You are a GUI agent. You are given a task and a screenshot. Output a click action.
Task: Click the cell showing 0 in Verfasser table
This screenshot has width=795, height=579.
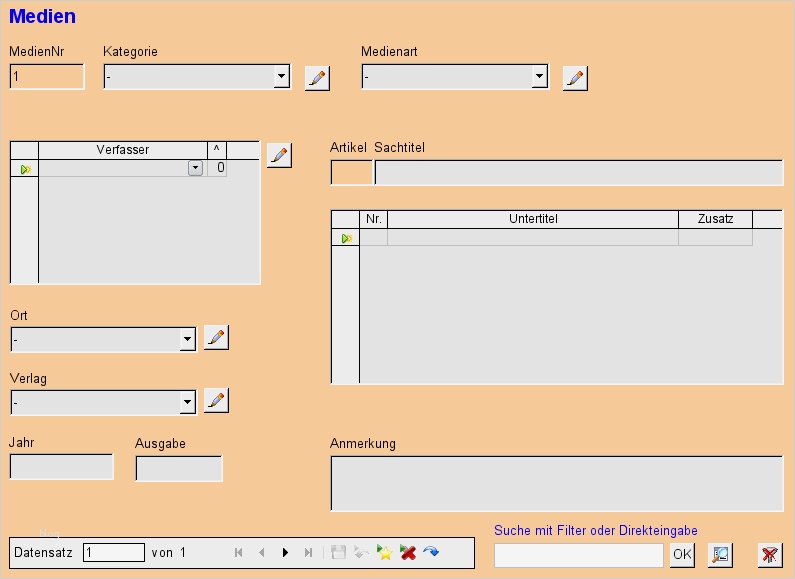click(x=217, y=168)
